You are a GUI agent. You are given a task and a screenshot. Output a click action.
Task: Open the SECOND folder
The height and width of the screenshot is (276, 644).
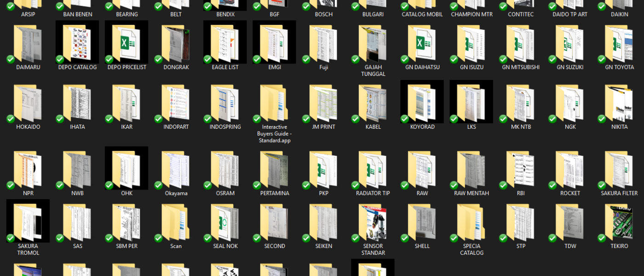coord(274,223)
